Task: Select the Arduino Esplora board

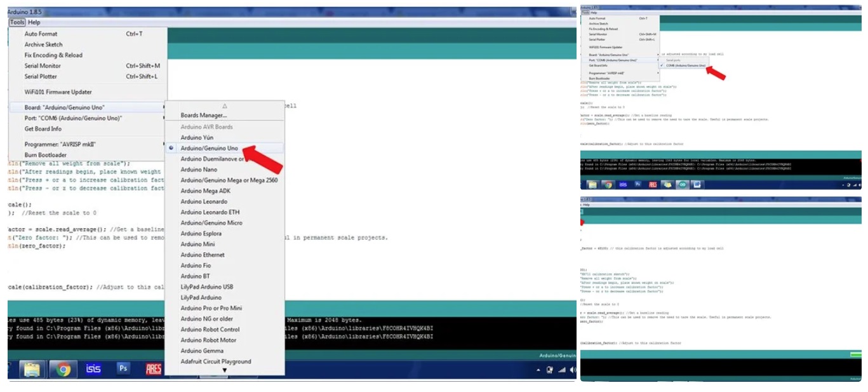Action: click(225, 233)
